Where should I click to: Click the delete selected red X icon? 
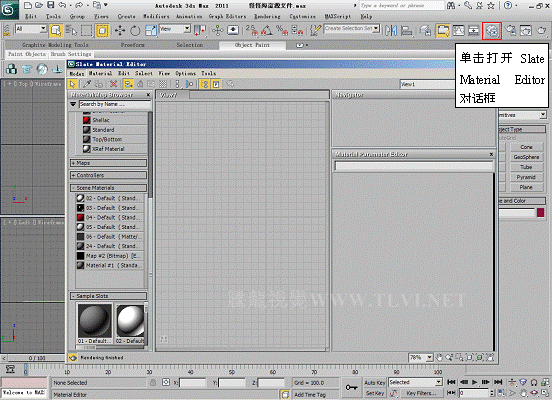point(113,84)
